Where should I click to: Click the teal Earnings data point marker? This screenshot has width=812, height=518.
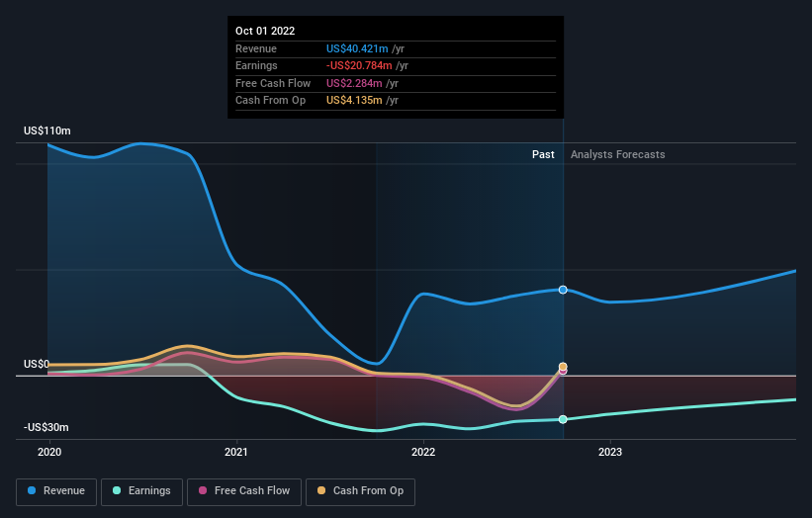[x=563, y=419]
